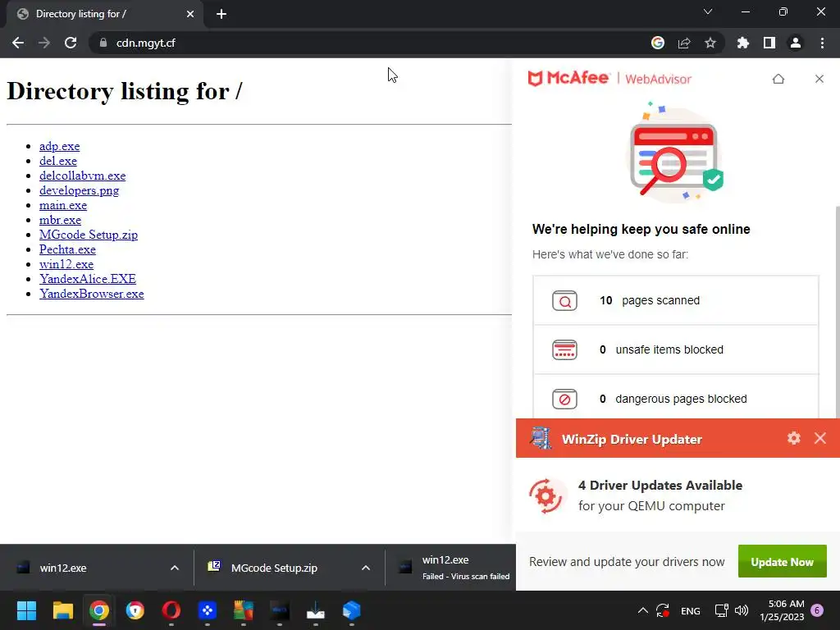
Task: Open the Google icon in address bar
Action: click(658, 43)
